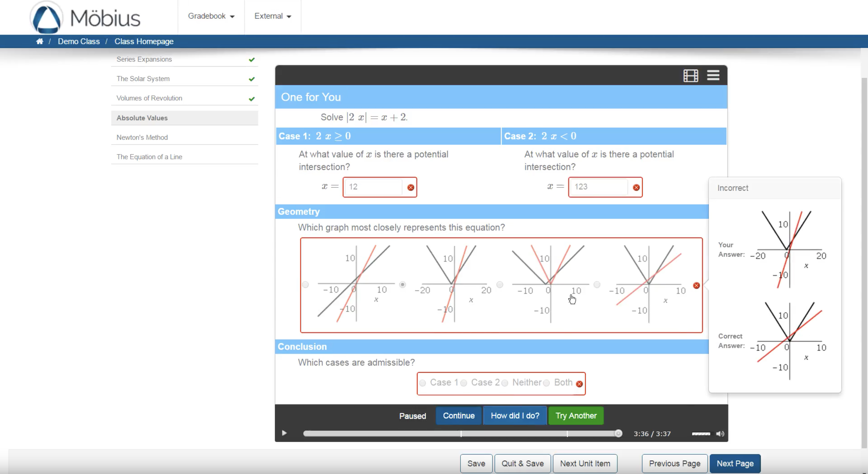Click the green Try Another button
The width and height of the screenshot is (868, 474).
coord(576,416)
